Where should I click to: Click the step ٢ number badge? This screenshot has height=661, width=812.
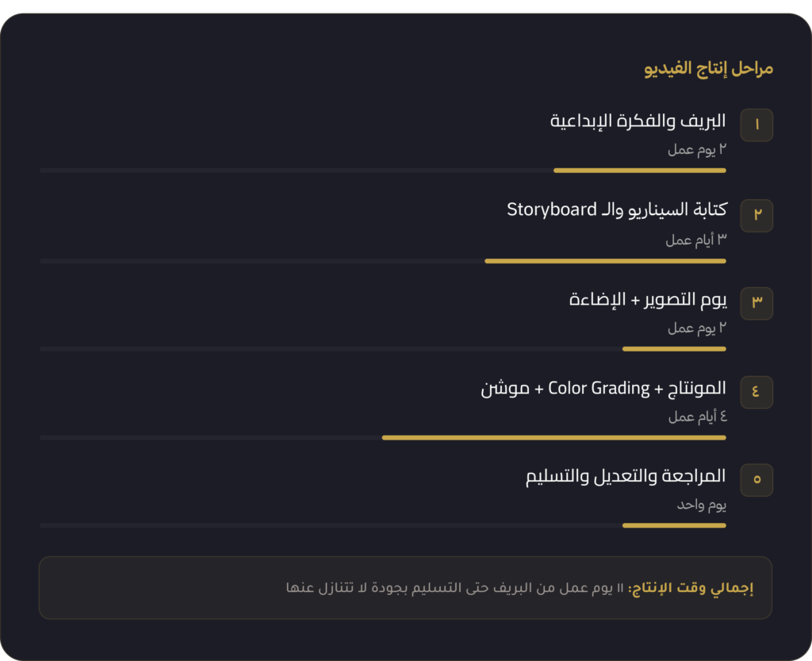756,216
